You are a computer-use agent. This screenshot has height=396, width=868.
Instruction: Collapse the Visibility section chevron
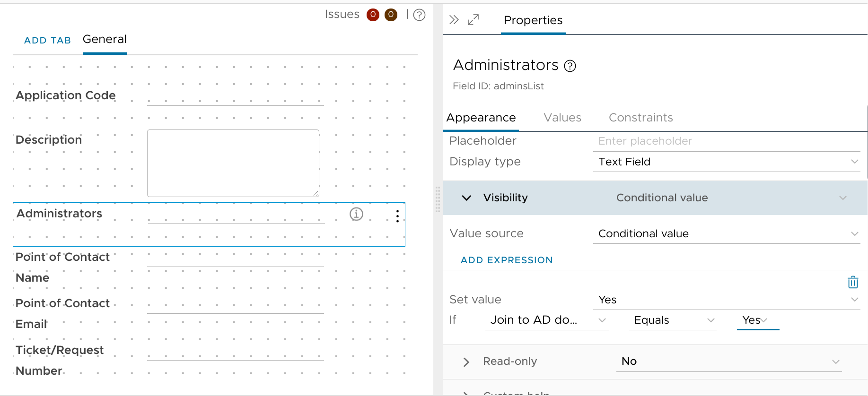(x=466, y=198)
